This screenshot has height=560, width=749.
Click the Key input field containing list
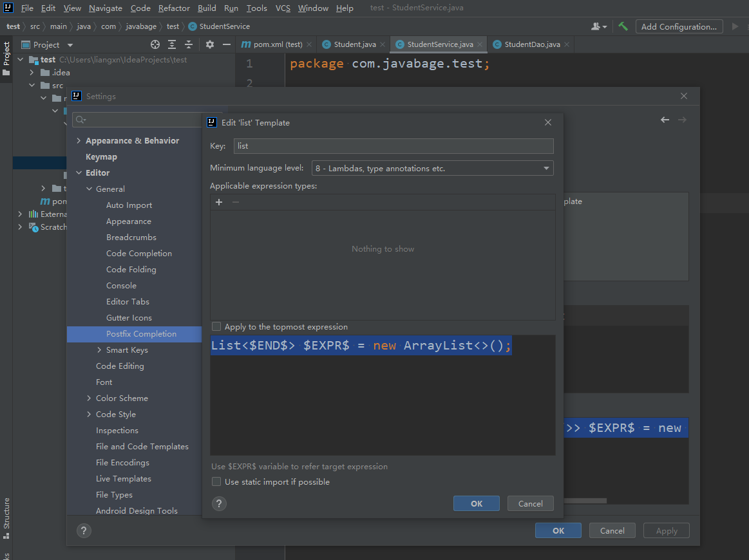393,146
